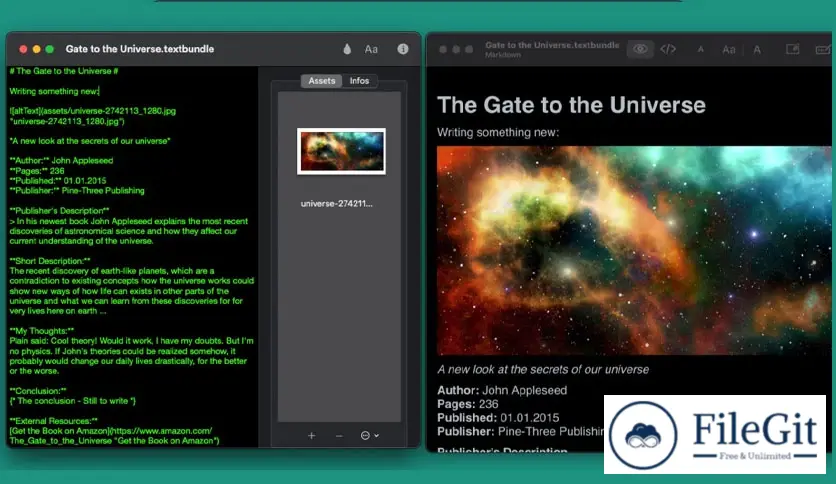This screenshot has width=836, height=484.
Task: Remove the asset with the minus button
Action: coord(339,435)
